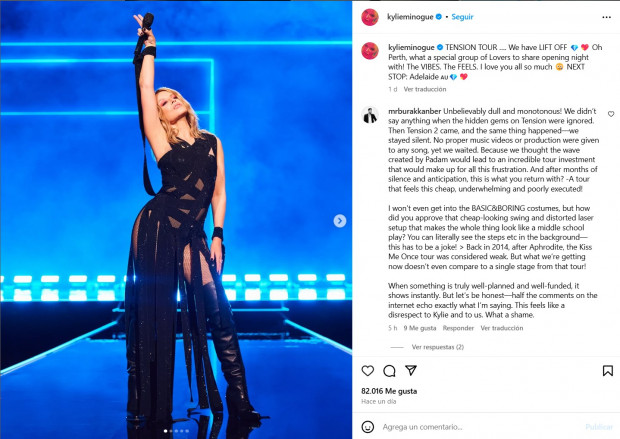Screen dimensions: 620x439
Task: Open comment bubble icon under post
Action: [389, 371]
